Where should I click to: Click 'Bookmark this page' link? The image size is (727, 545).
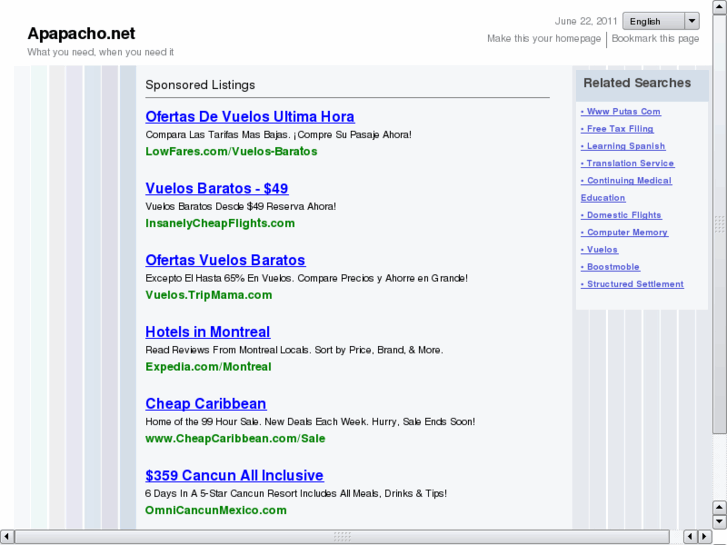pos(655,38)
